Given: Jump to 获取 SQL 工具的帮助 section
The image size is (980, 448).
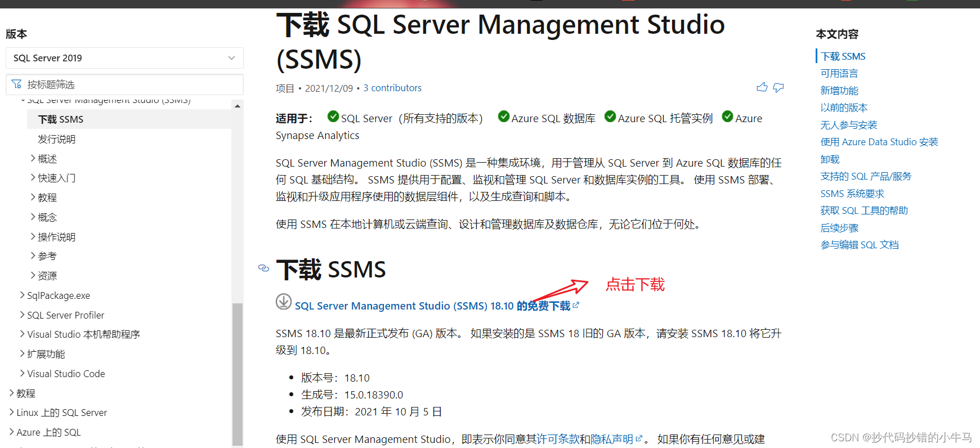Looking at the screenshot, I should [864, 210].
